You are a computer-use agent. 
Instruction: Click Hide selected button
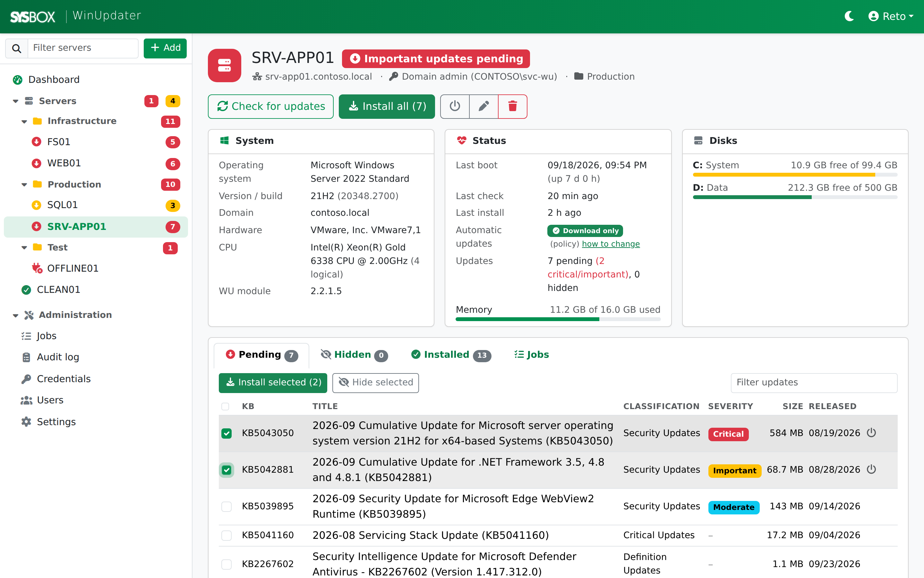click(376, 383)
